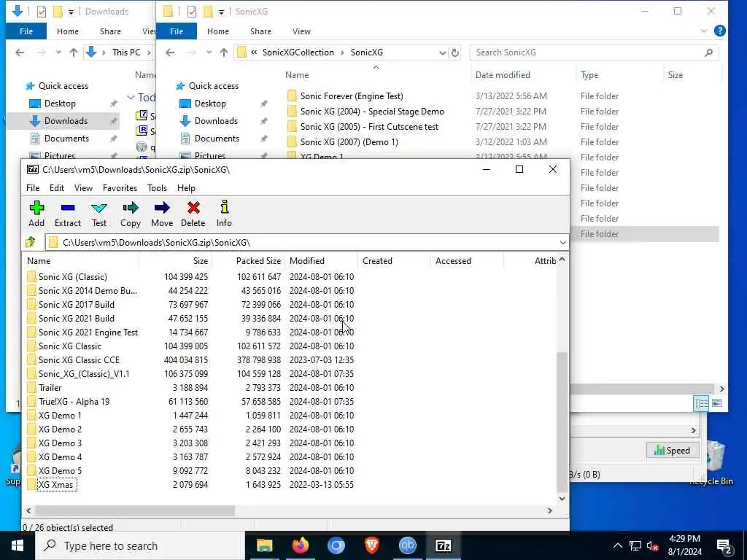The image size is (747, 560).
Task: Sort 7-Zip list by Name column
Action: [81, 261]
